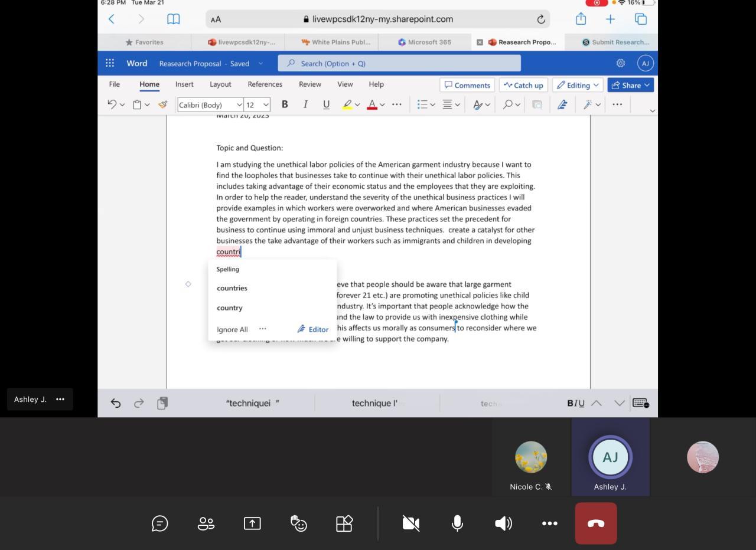Click Ignore All in spelling popup
Screen dimensions: 756x550
[x=232, y=329]
